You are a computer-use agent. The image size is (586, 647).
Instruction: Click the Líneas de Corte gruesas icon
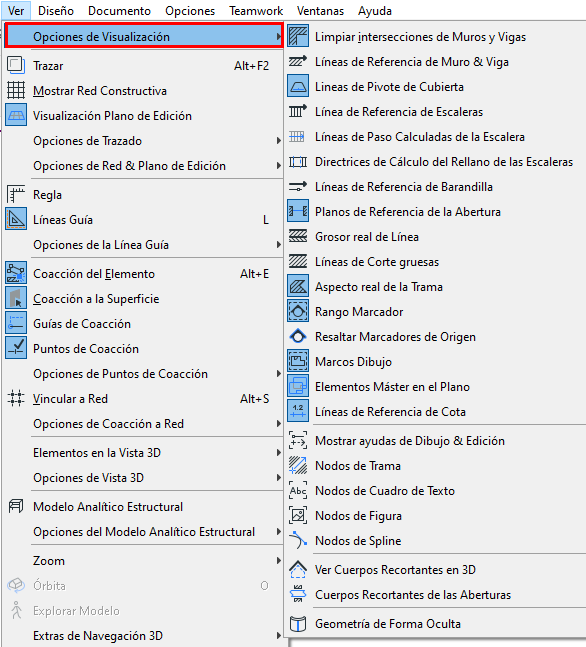coord(298,262)
